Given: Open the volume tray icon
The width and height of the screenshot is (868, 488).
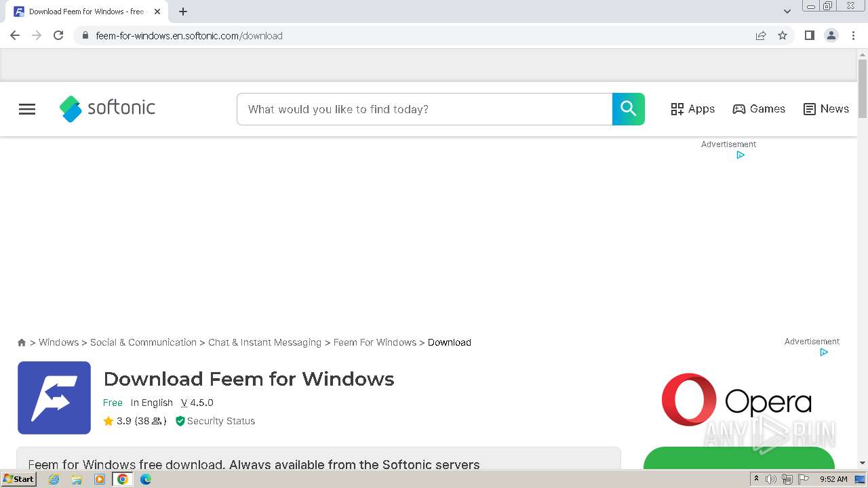Looking at the screenshot, I should click(771, 479).
